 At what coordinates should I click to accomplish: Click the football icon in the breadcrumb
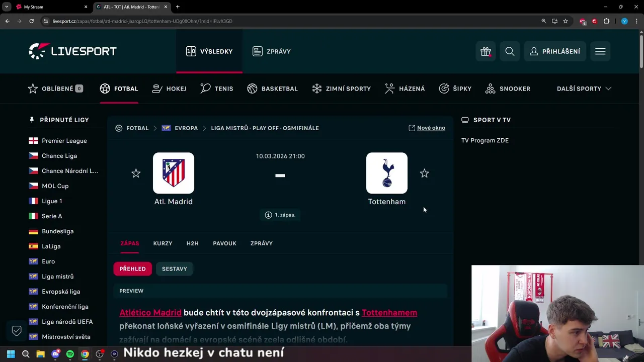pos(119,128)
